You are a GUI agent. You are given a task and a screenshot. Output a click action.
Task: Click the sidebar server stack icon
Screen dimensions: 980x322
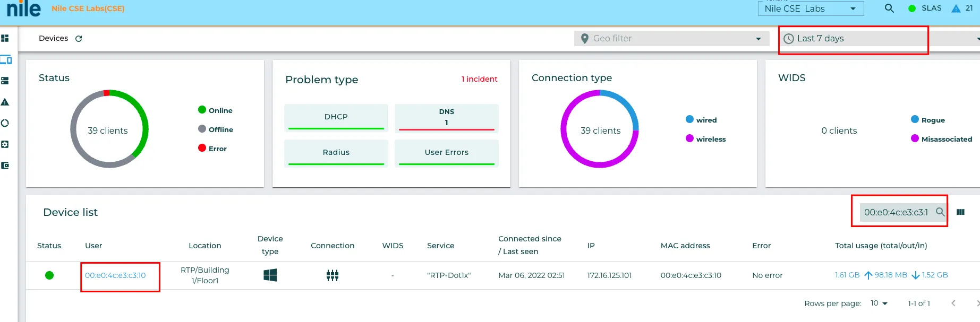tap(5, 81)
